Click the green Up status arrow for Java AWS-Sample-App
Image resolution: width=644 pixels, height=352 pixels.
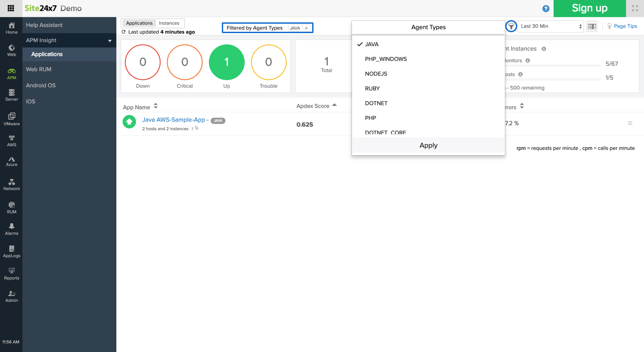pos(129,122)
